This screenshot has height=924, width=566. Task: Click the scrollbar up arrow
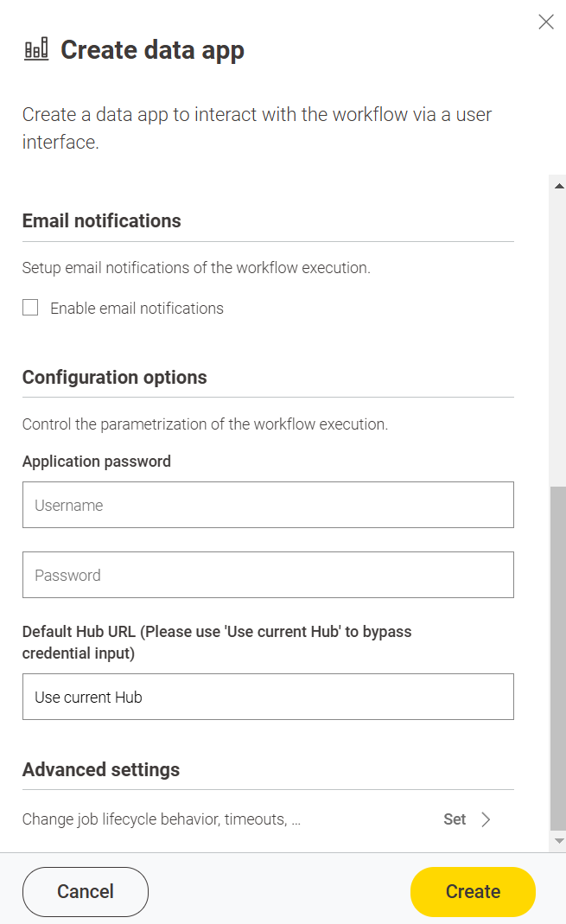[x=558, y=186]
